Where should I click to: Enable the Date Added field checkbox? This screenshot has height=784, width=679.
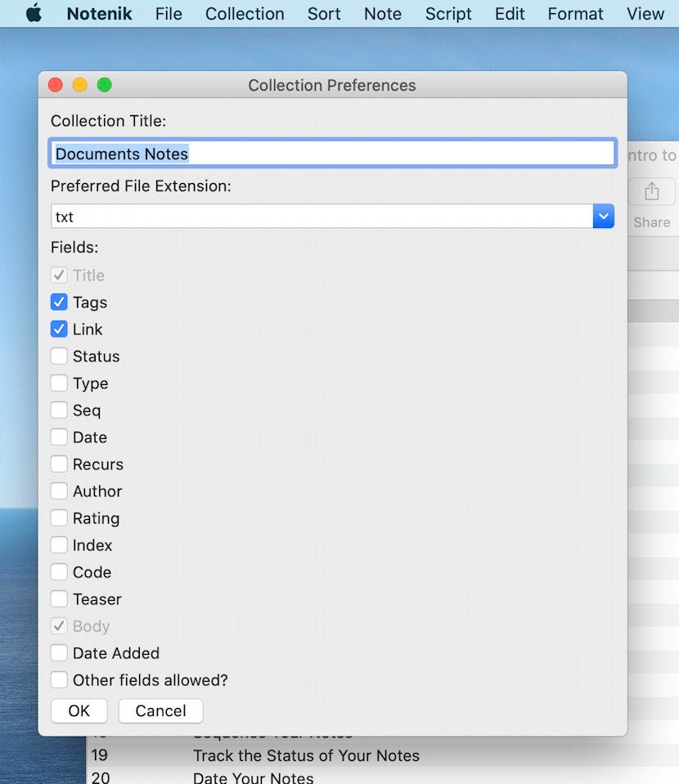pos(59,653)
